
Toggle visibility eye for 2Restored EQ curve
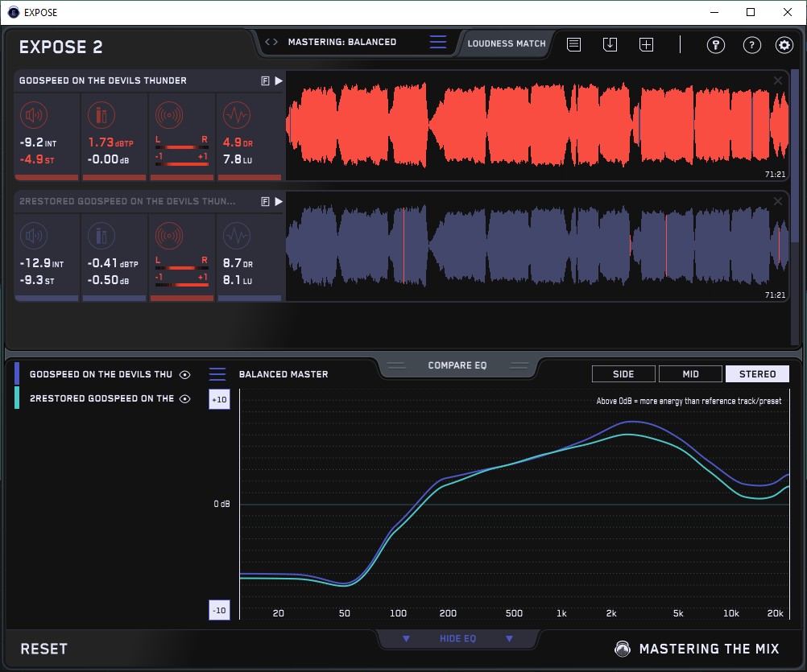coord(184,399)
